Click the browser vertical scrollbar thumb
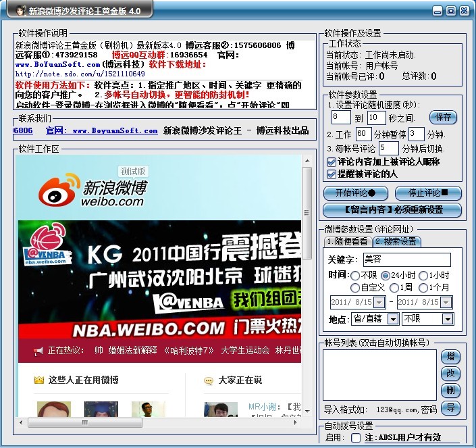This screenshot has height=448, width=476. 307,213
